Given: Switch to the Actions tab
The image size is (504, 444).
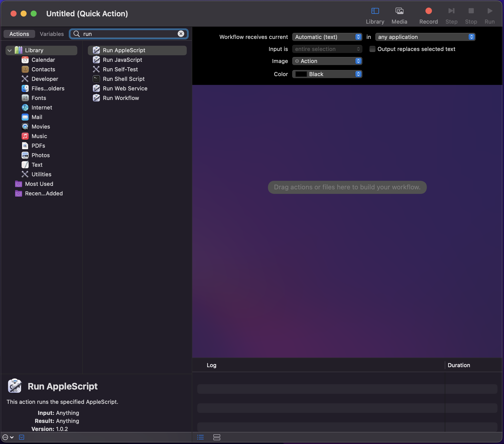Looking at the screenshot, I should pyautogui.click(x=19, y=34).
